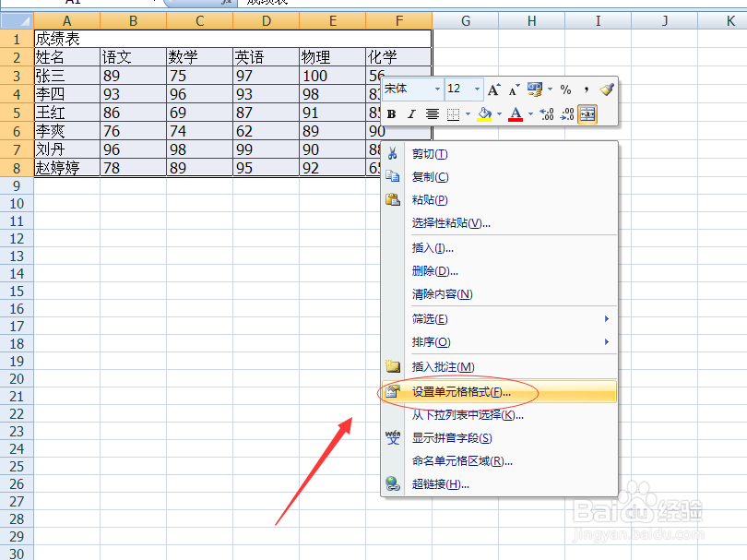The height and width of the screenshot is (560, 747).
Task: Click the decrease decimal icon
Action: point(566,113)
